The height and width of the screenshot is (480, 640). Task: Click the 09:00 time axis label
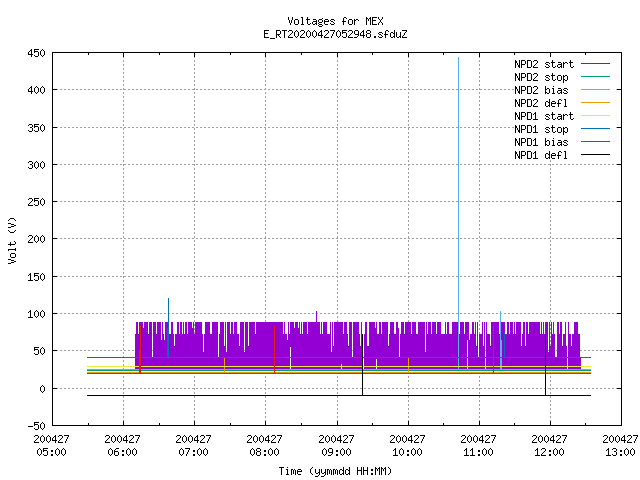coord(336,452)
